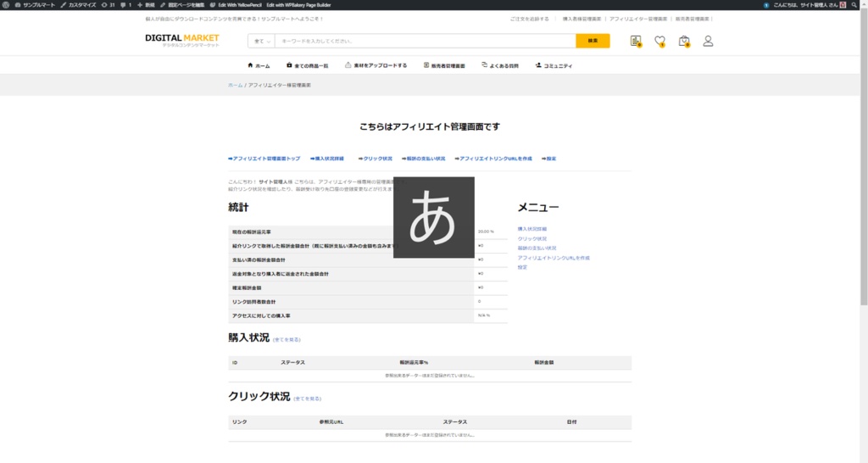Open the wishlist heart icon
This screenshot has width=868, height=463.
point(659,41)
